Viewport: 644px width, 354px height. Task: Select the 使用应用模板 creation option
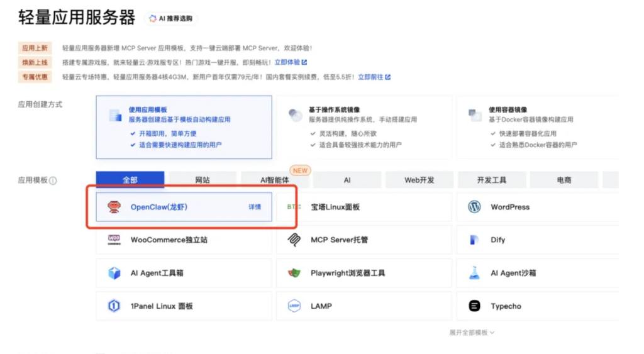click(x=184, y=127)
